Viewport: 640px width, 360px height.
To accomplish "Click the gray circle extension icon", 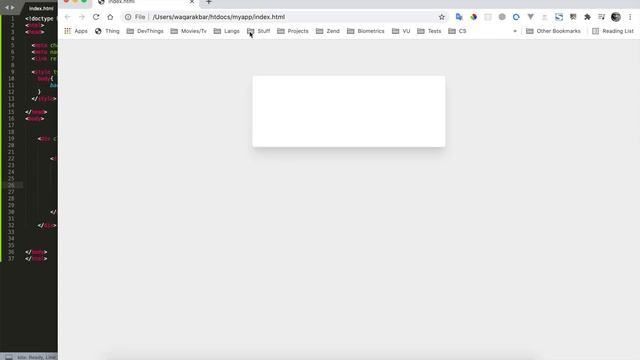I will click(502, 17).
